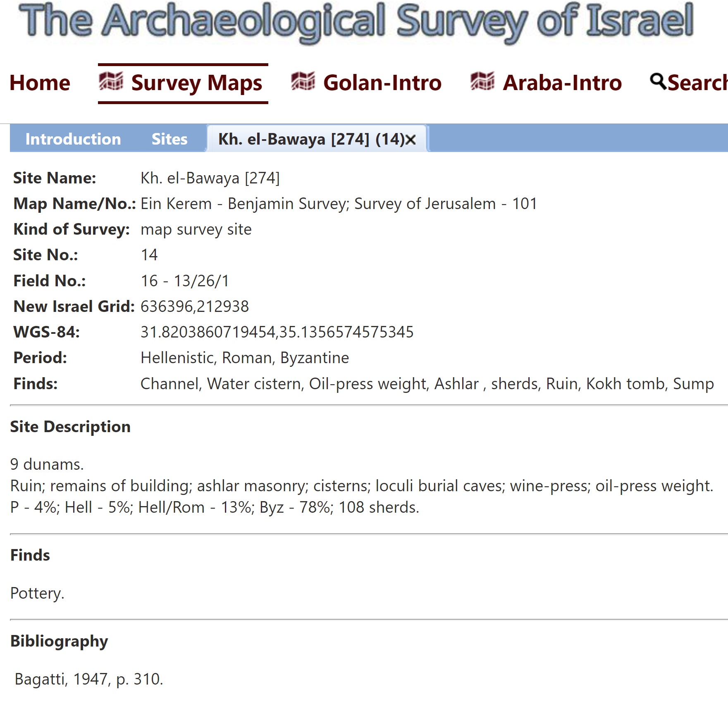Close the Kh. el-Bawaya tab
Viewport: 728px width, 711px height.
click(411, 140)
